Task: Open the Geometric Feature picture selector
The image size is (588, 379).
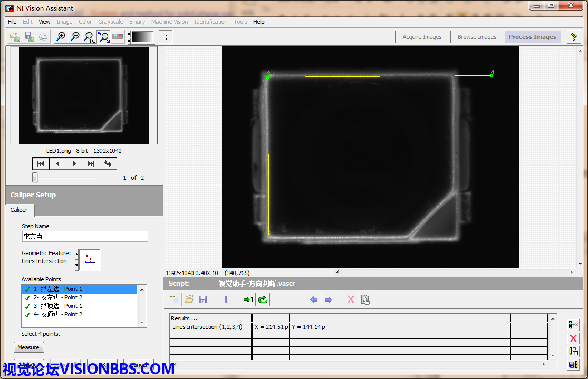Action: [90, 259]
